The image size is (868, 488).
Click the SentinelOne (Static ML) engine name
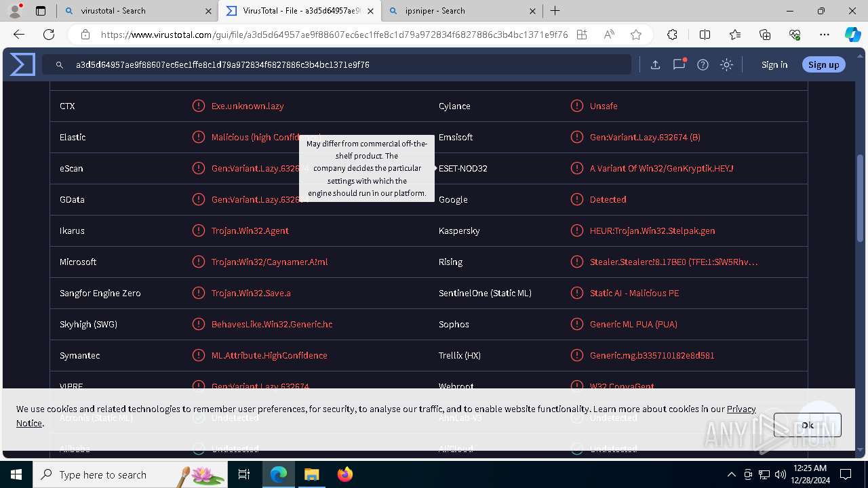click(485, 293)
